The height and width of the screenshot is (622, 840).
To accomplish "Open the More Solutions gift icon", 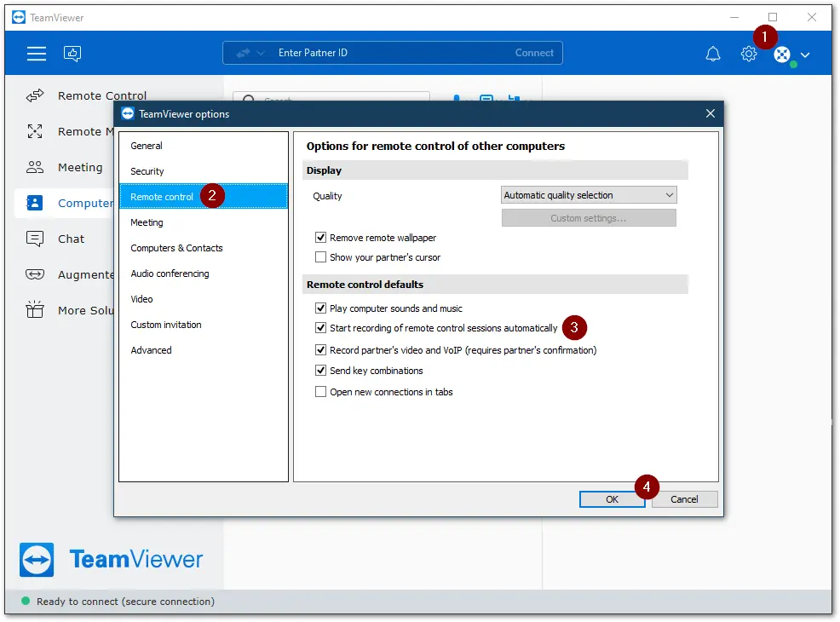I will (x=35, y=309).
